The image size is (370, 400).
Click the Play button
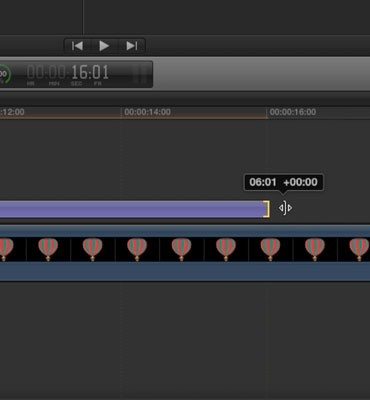tap(104, 46)
